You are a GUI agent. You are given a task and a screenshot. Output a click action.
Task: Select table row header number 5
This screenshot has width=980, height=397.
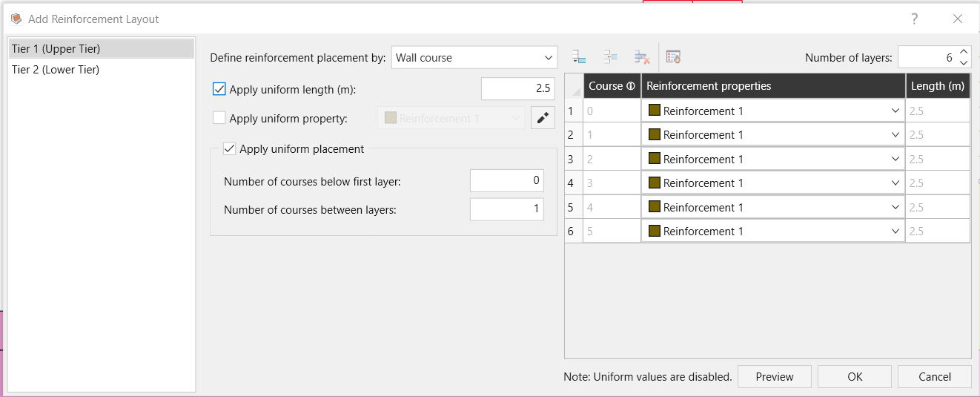tap(574, 207)
